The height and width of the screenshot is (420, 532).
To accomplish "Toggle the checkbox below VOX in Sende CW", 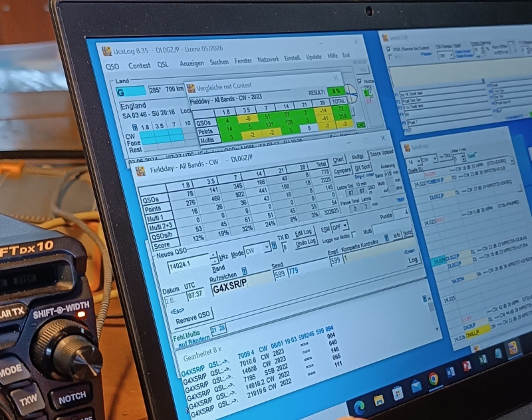I will click(391, 57).
